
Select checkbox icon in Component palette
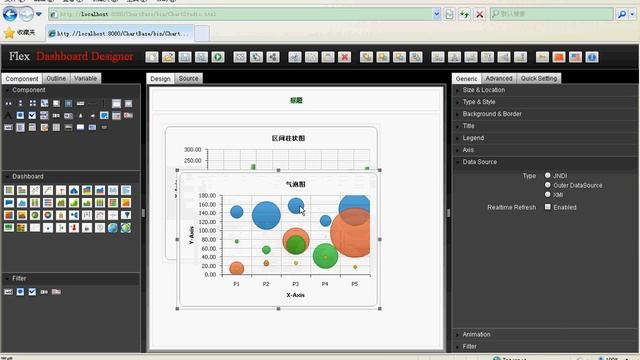(32, 116)
